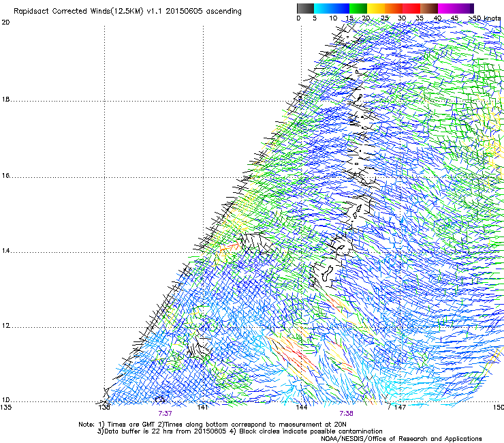
Task: Click the latitude label 14
Action: [5, 251]
